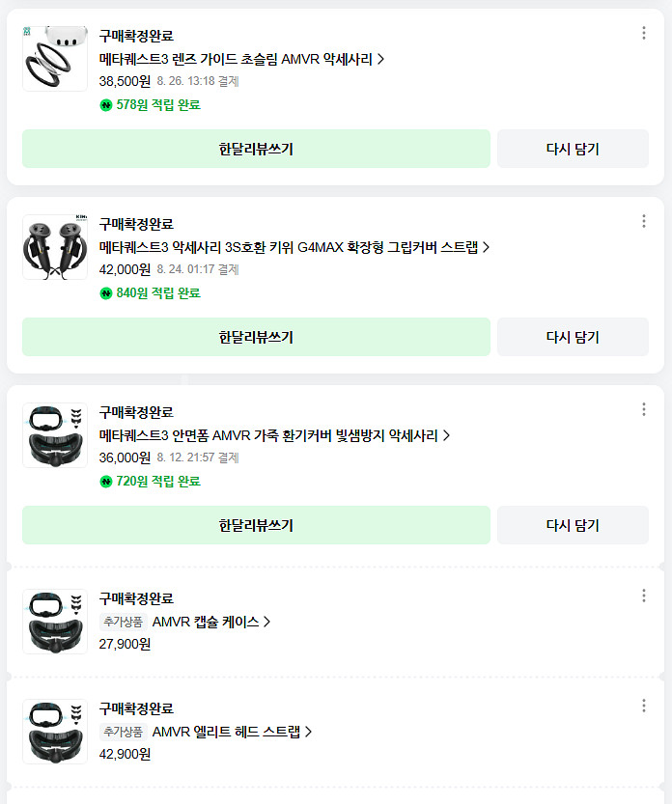Screen dimensions: 672x804
Task: Click 다시 담기 for the 안면폼 order
Action: point(572,524)
